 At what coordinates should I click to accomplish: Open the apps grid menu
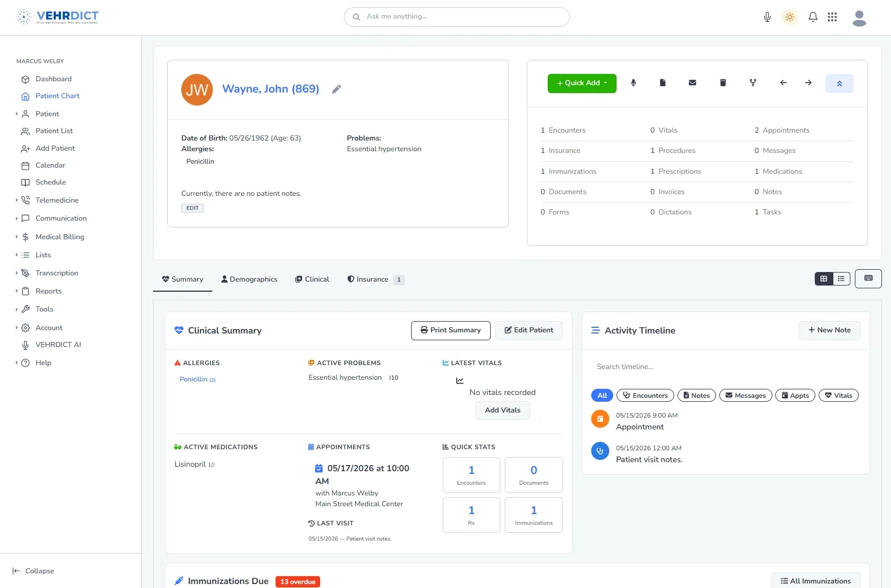832,17
